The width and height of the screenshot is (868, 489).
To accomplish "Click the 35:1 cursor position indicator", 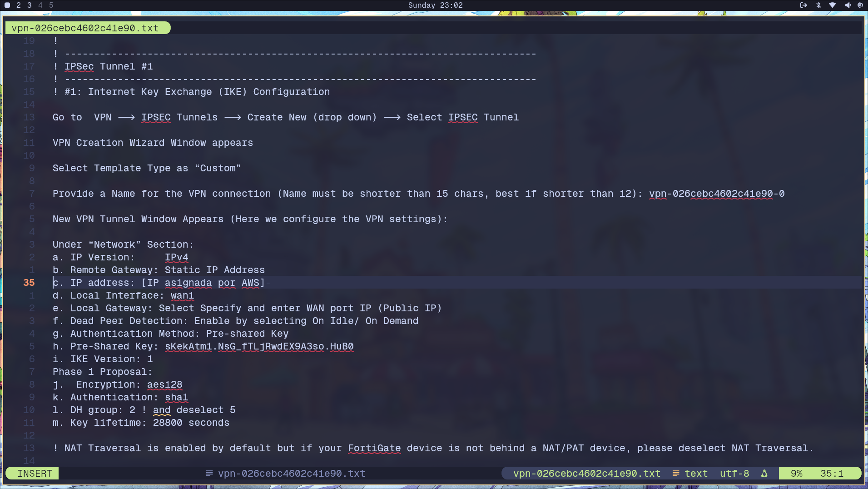I will 832,474.
